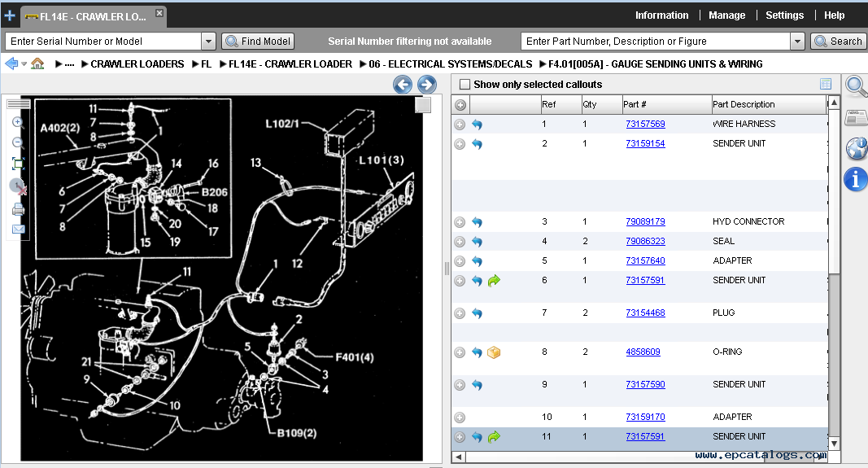Screen dimensions: 868x468
Task: Open the part number search dropdown
Action: click(797, 42)
